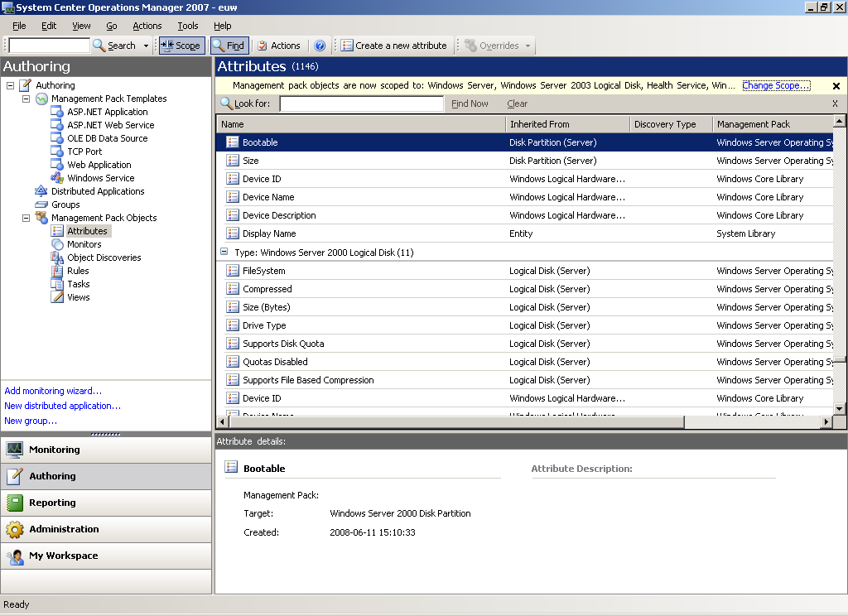848x616 pixels.
Task: Switch to the Authoring workspace button
Action: 106,476
